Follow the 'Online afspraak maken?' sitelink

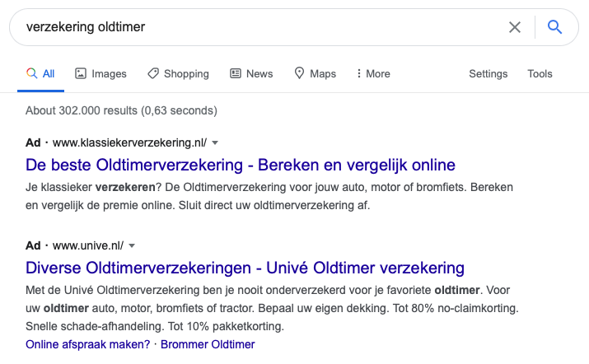coord(88,344)
